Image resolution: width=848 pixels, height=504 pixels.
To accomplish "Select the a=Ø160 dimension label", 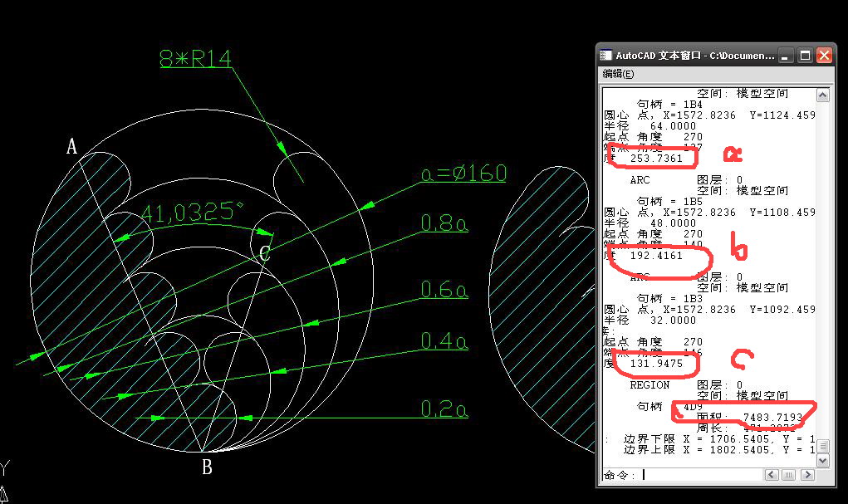I will point(463,173).
